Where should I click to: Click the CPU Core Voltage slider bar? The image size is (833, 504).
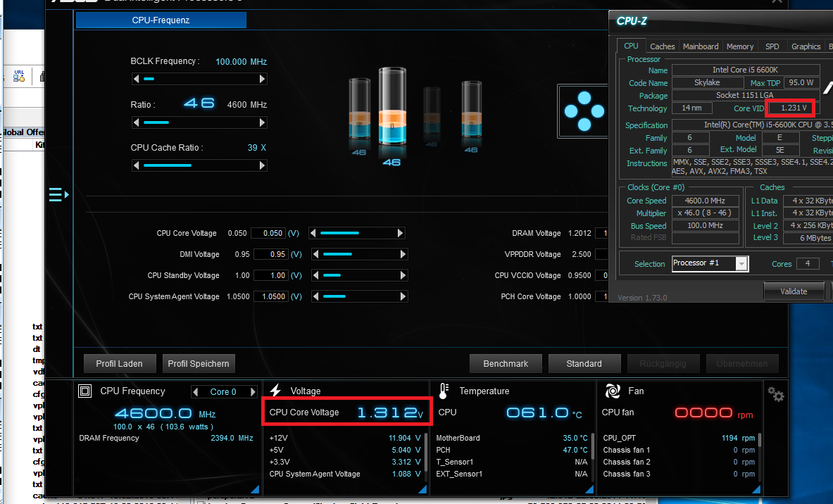click(356, 233)
